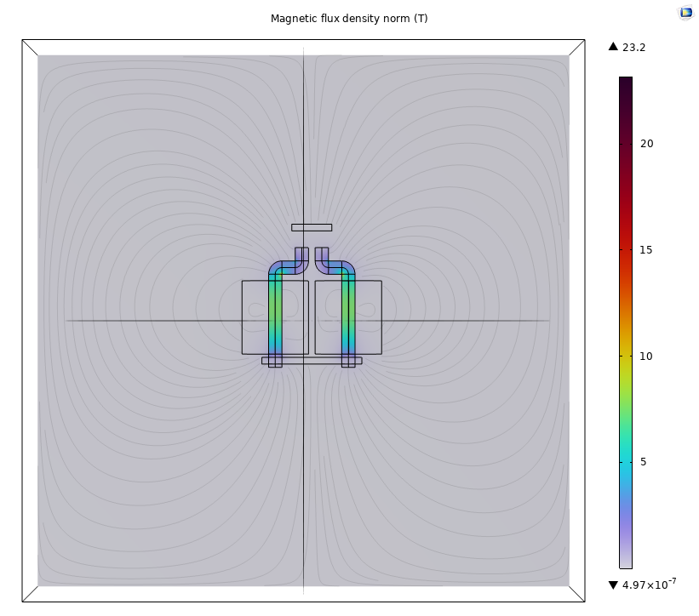Click the legend tick label 5
Image resolution: width=699 pixels, height=616 pixels.
[644, 463]
